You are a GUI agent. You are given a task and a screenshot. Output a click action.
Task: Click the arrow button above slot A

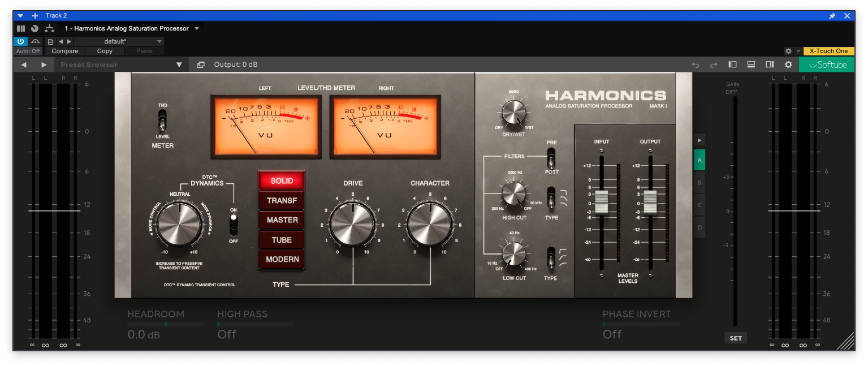(699, 140)
